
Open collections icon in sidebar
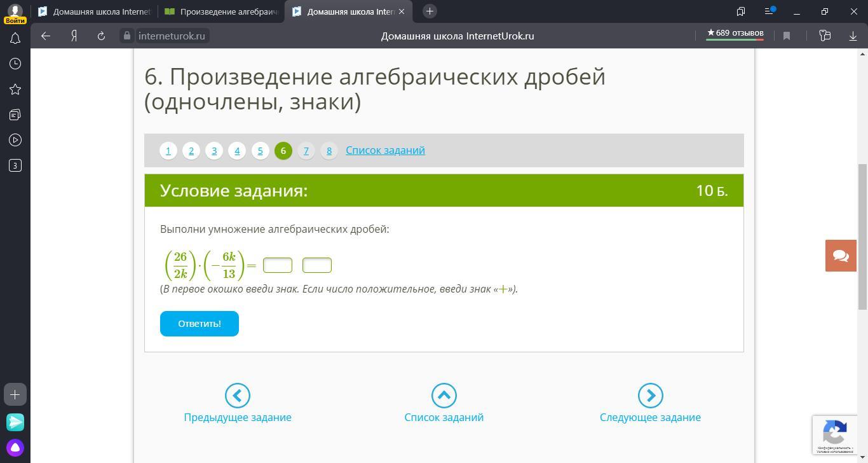click(15, 114)
